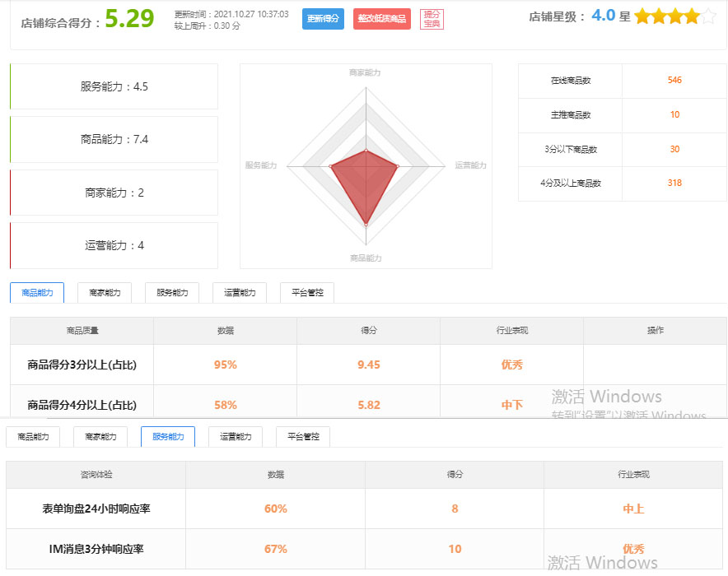
Task: Switch to the 运营能力 tab in lower group
Action: pos(235,437)
